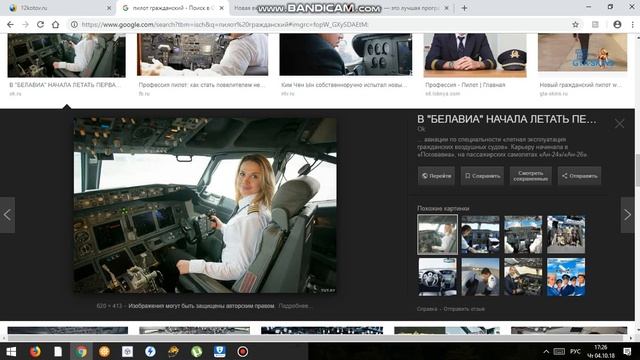Open Профессия - Пилот | Главная thumbnail
Image resolution: width=640 pixels, height=360 pixels.
[x=475, y=55]
